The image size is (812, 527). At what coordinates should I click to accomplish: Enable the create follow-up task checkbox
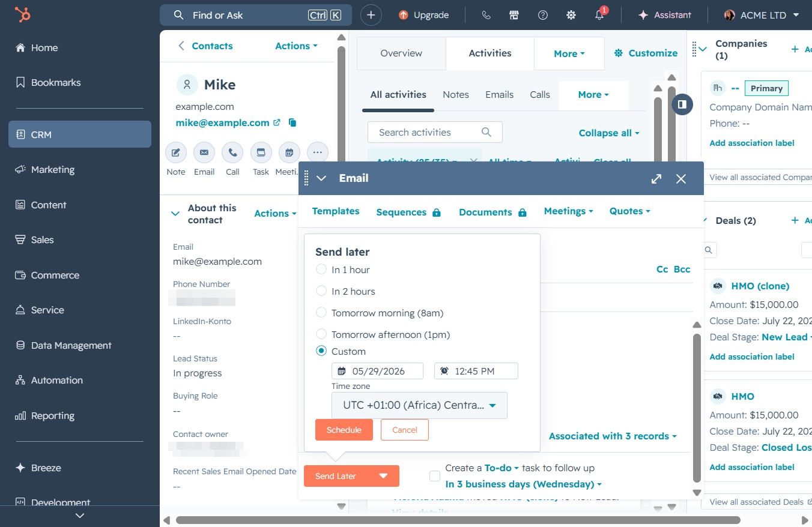[x=435, y=476]
